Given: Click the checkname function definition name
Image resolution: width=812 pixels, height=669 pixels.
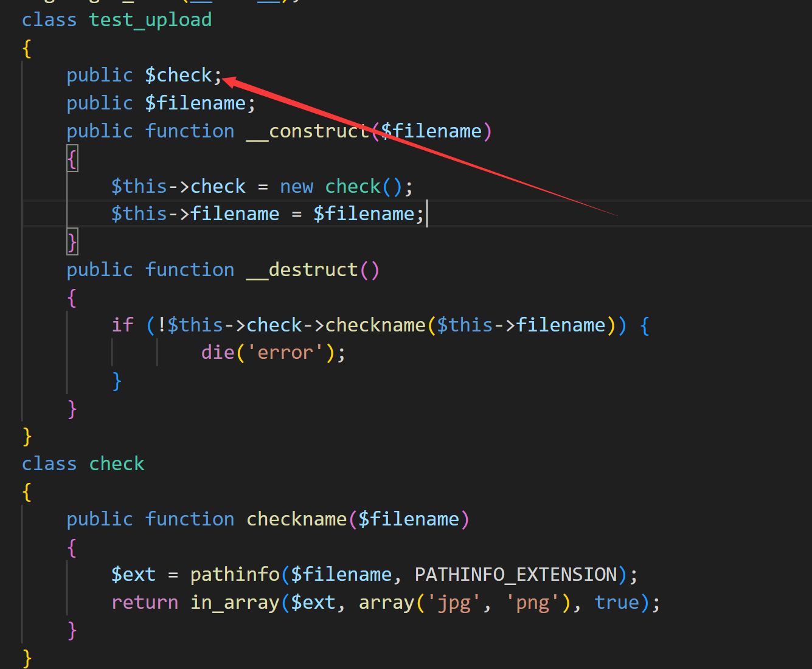Looking at the screenshot, I should click(x=296, y=519).
